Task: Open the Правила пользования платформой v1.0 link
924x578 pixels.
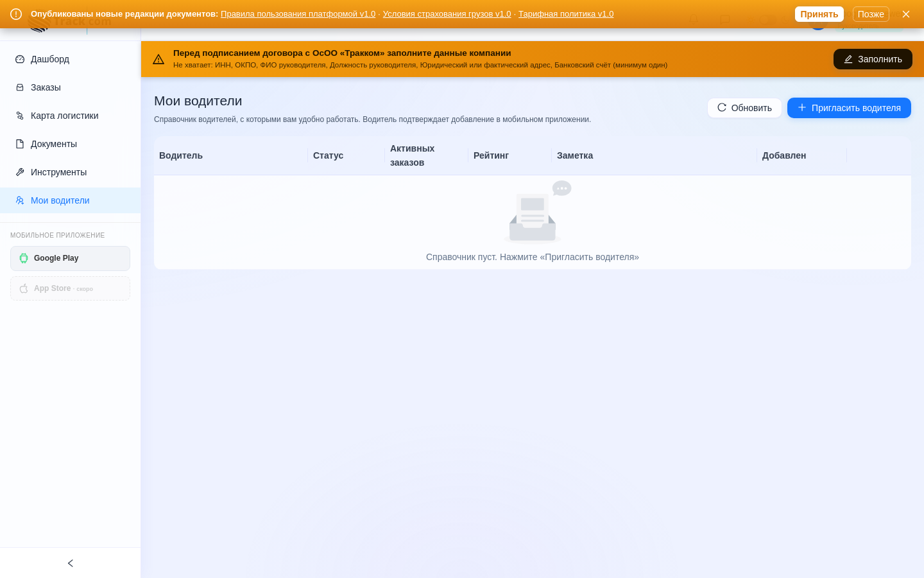Action: click(x=298, y=14)
